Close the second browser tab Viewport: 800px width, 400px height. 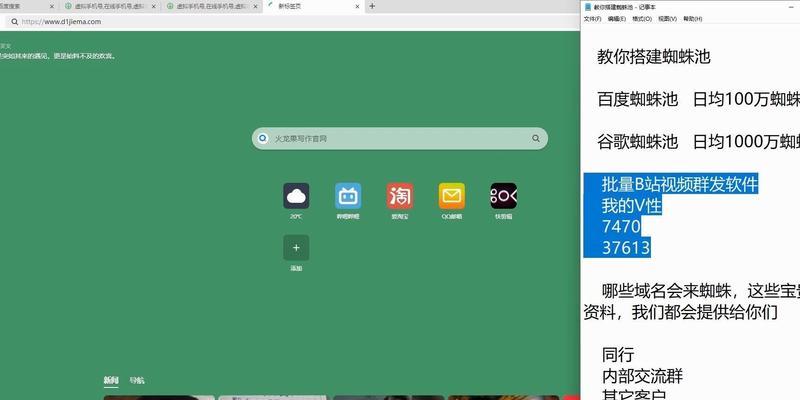(154, 7)
